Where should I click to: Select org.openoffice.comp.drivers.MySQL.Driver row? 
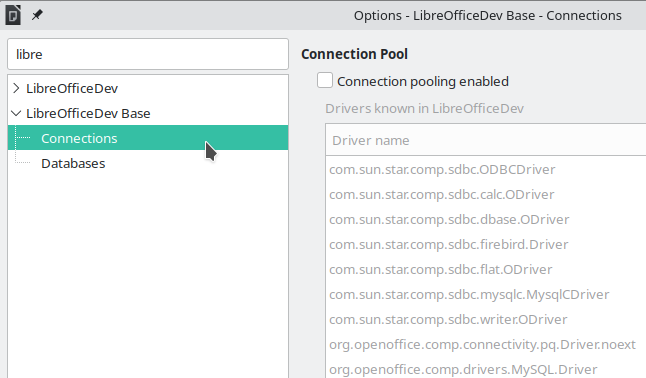486,369
